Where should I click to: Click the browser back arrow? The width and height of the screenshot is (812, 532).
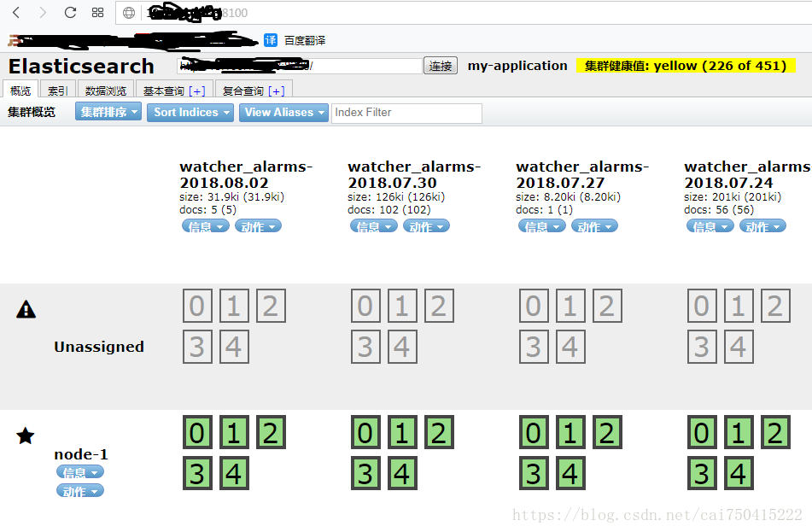tap(16, 13)
